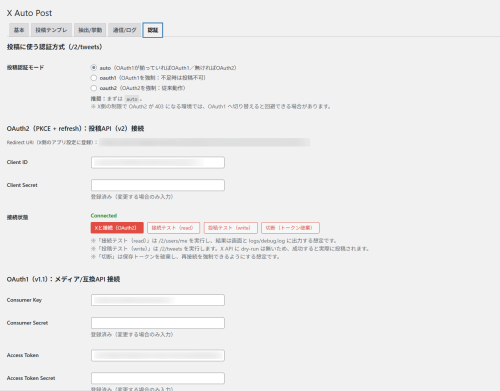Focus the Client ID input field

(158, 162)
